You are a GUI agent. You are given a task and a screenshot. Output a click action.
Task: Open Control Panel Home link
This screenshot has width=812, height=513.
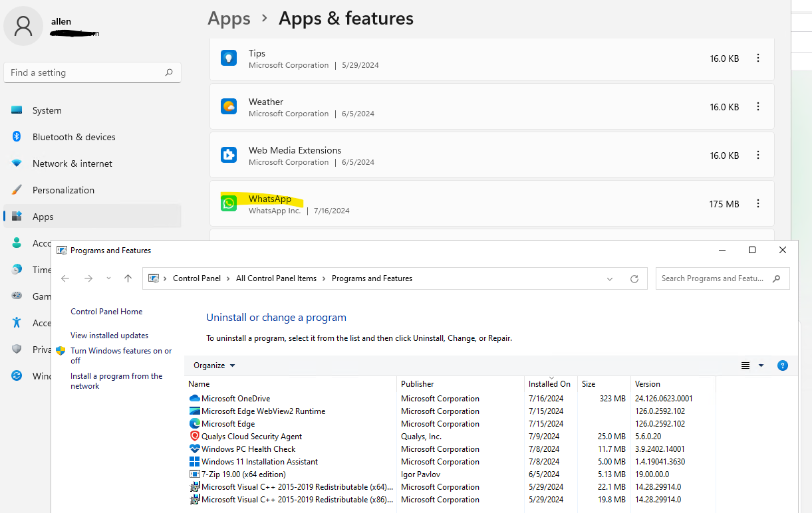click(106, 312)
